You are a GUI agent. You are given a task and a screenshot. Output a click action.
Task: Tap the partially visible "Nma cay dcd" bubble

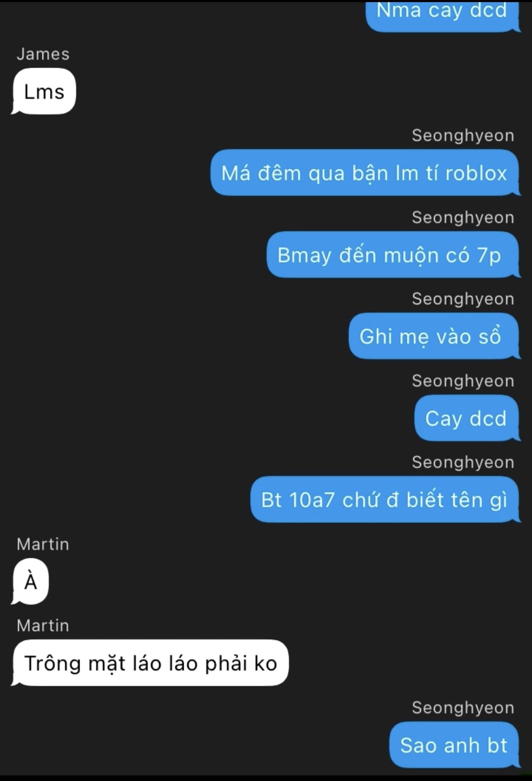[x=442, y=16]
